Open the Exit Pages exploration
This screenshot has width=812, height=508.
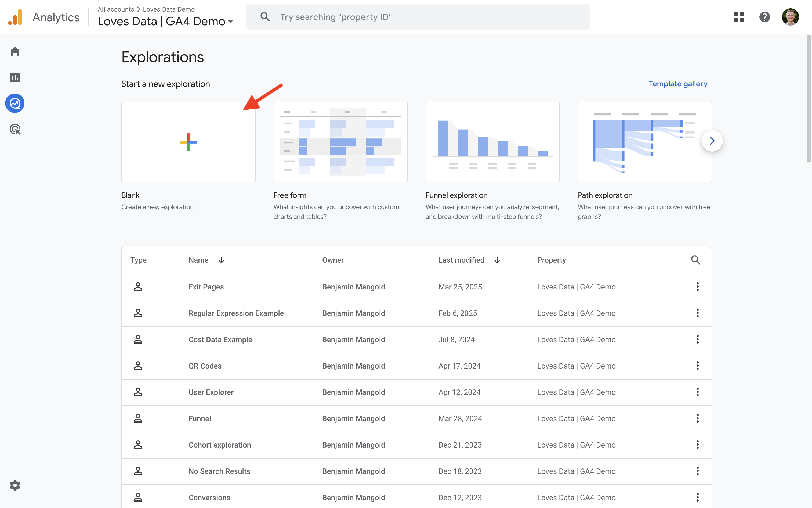(206, 287)
